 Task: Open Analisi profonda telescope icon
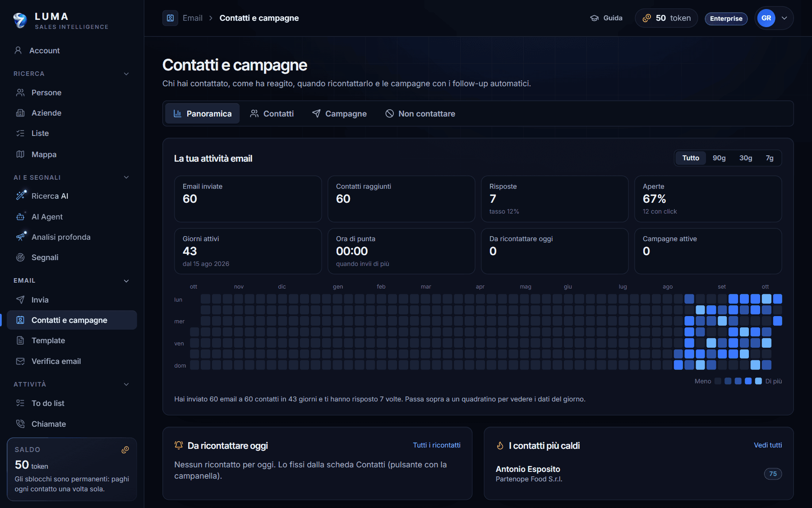click(x=21, y=237)
